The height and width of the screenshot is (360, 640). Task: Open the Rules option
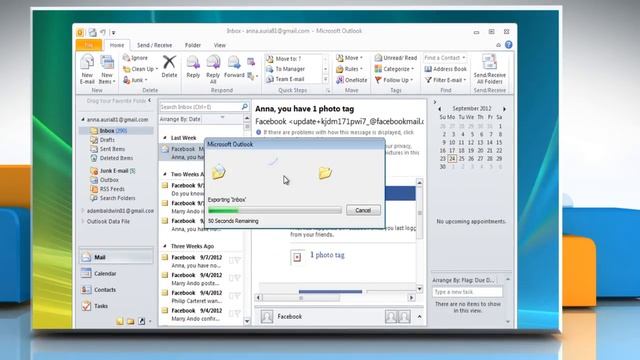tap(349, 69)
